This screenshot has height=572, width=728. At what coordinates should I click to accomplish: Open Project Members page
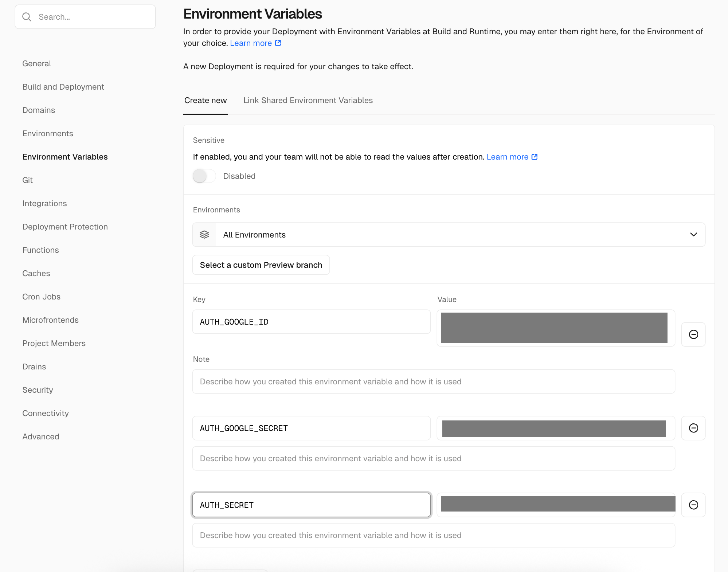[54, 343]
